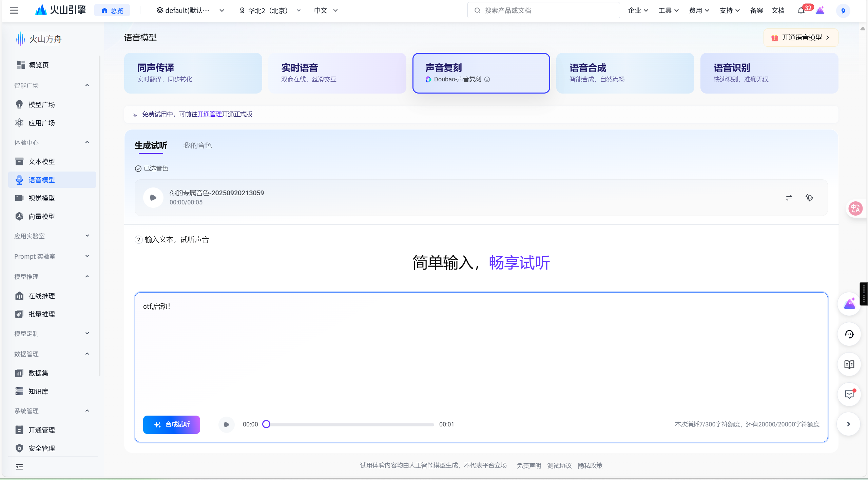Click the hamburger menu icon
This screenshot has height=480, width=868.
14,11
